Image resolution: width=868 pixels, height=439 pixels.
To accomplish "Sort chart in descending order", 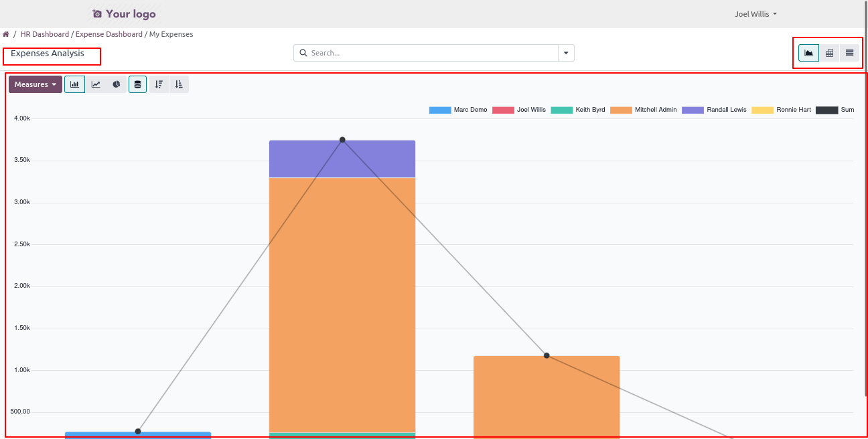I will (159, 84).
